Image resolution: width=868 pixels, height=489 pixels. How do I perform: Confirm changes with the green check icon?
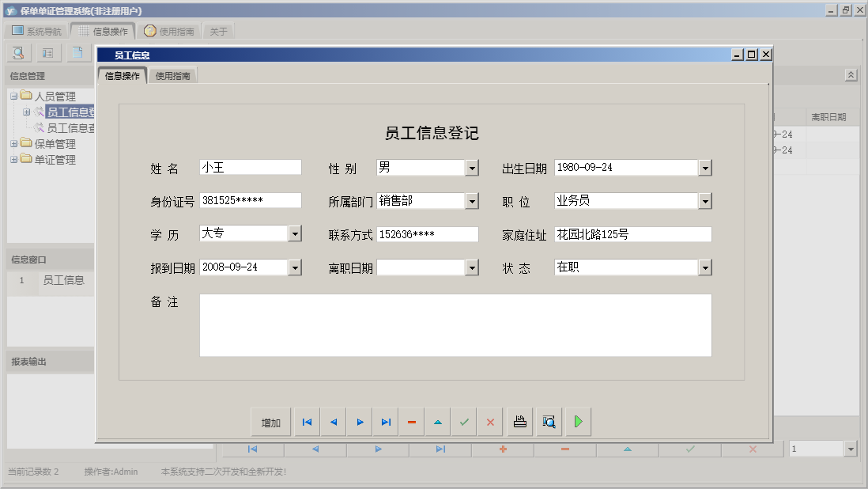464,422
